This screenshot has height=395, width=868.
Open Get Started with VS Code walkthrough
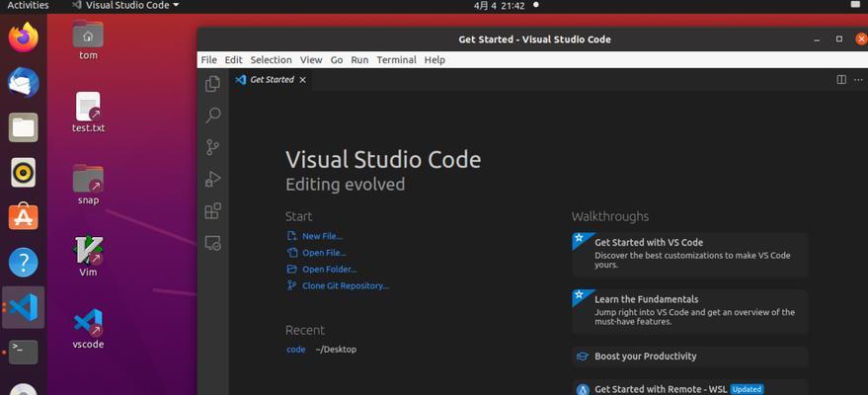689,255
